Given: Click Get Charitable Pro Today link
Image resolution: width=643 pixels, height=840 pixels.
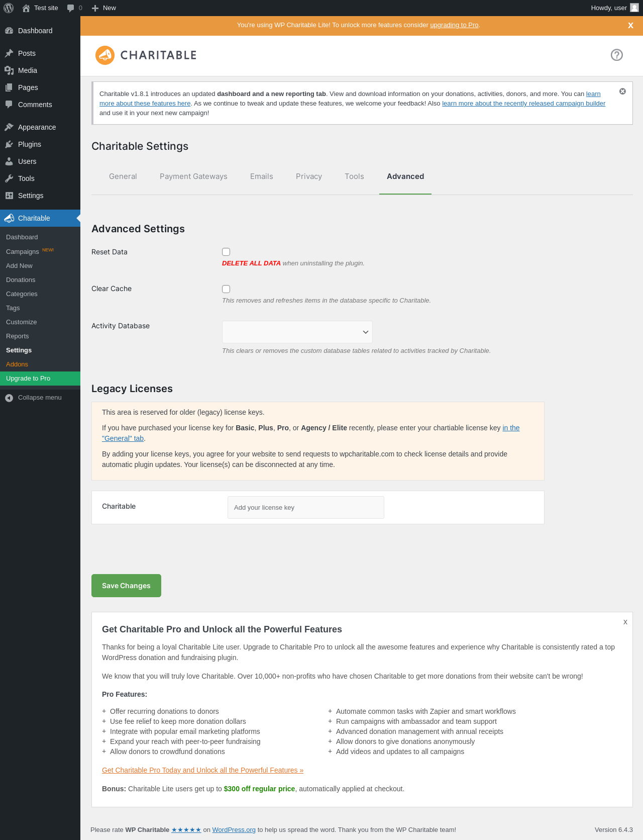Looking at the screenshot, I should (x=202, y=770).
